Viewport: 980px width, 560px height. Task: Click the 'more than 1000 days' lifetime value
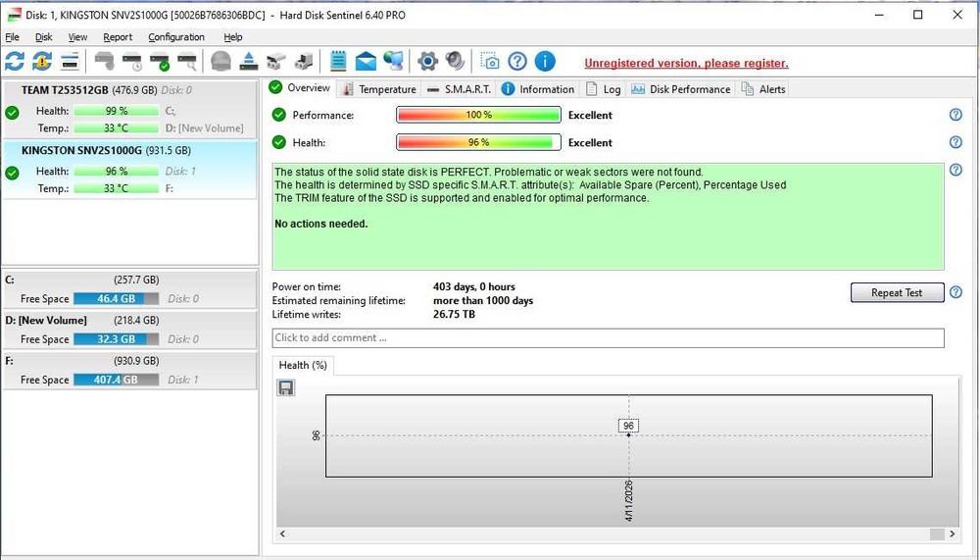pos(483,300)
